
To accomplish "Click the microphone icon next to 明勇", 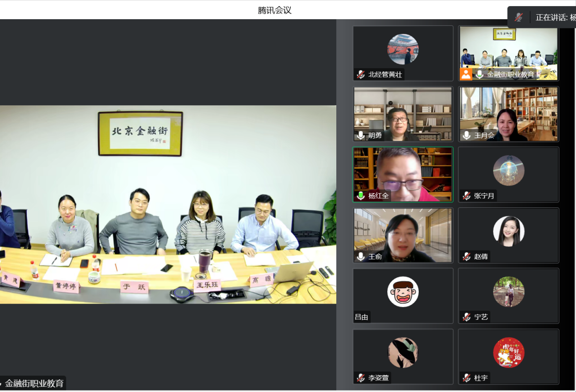I will coord(361,135).
